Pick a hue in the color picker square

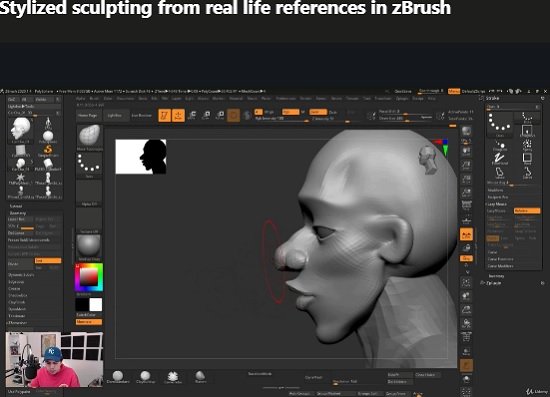(x=89, y=277)
